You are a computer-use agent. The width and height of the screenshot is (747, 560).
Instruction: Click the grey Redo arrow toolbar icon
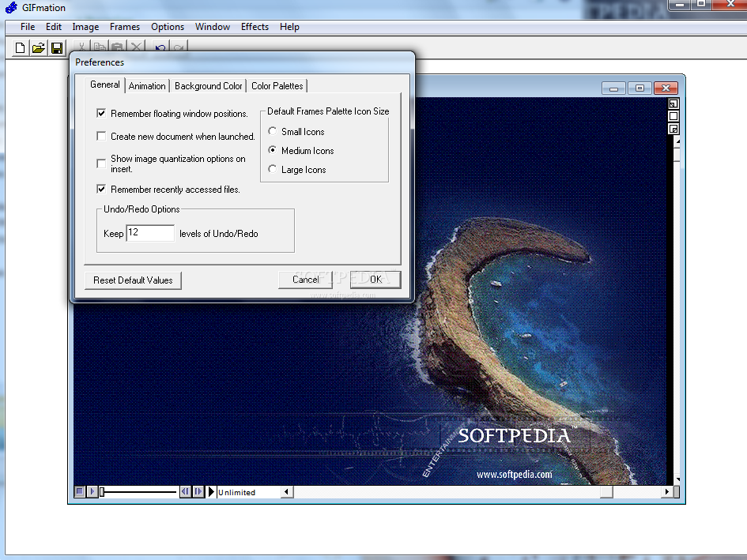(179, 47)
